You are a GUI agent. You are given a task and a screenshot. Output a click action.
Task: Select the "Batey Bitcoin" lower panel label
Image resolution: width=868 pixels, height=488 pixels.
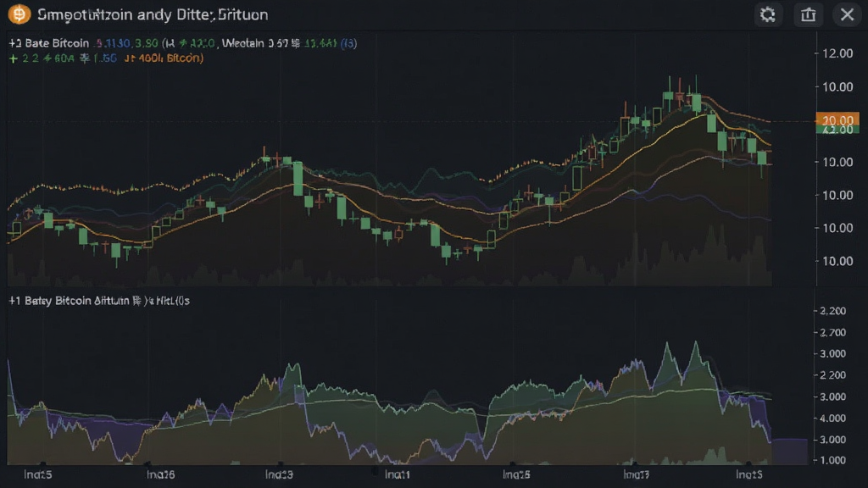58,301
